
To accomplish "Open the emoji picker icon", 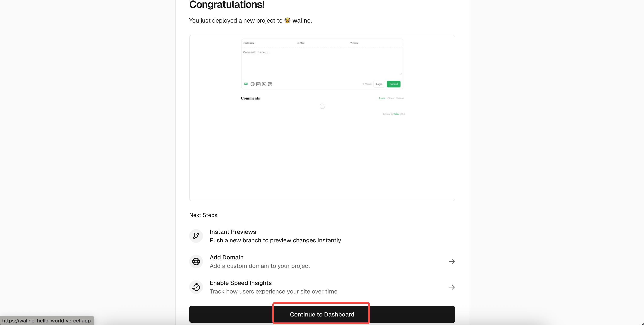I will pyautogui.click(x=253, y=84).
